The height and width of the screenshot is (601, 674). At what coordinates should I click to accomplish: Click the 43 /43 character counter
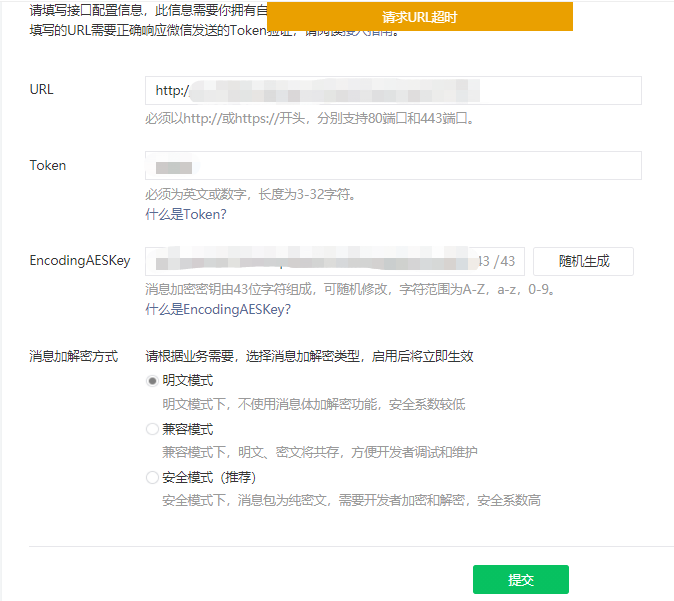pos(497,261)
